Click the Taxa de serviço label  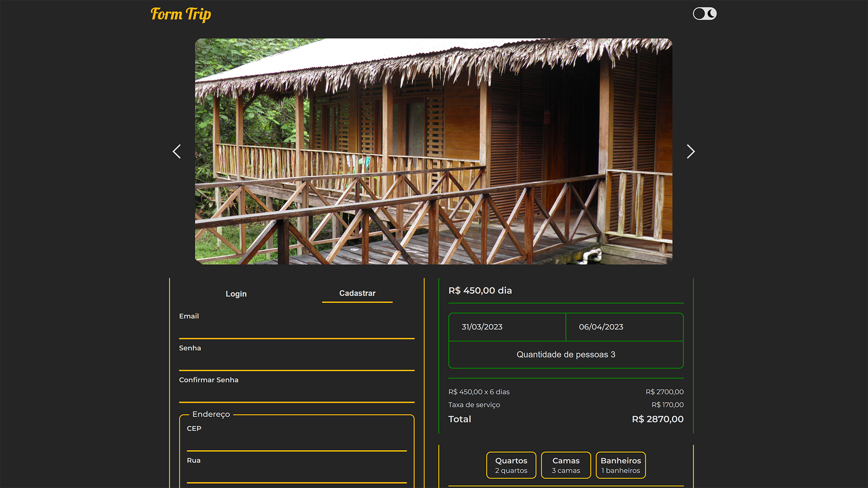tap(474, 405)
